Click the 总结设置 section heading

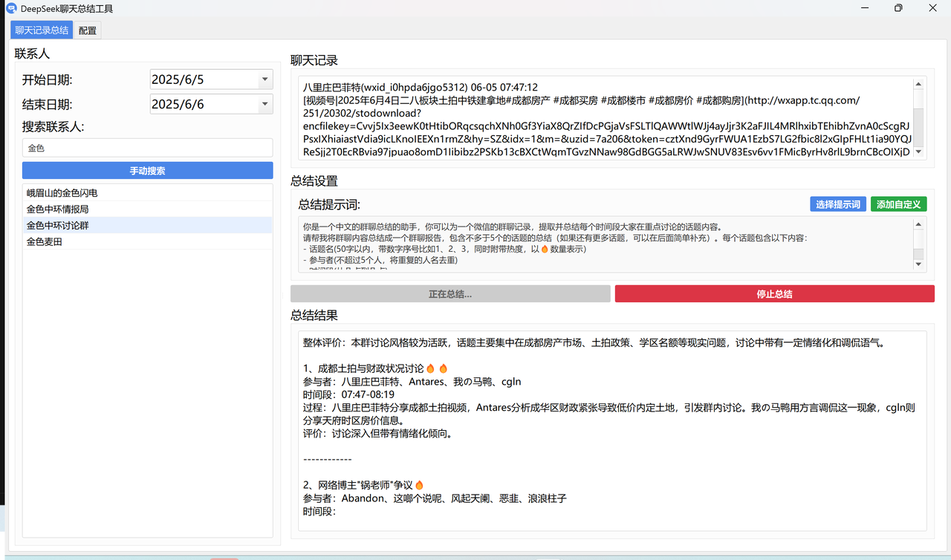pyautogui.click(x=314, y=180)
